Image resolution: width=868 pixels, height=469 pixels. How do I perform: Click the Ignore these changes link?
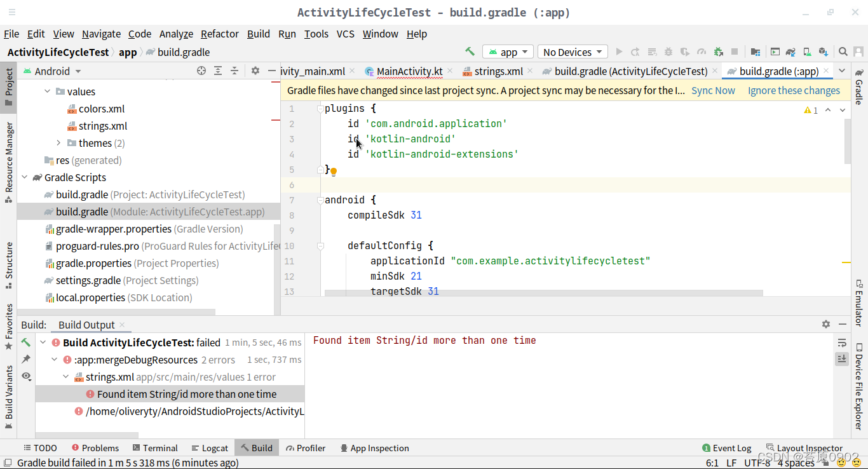click(793, 90)
